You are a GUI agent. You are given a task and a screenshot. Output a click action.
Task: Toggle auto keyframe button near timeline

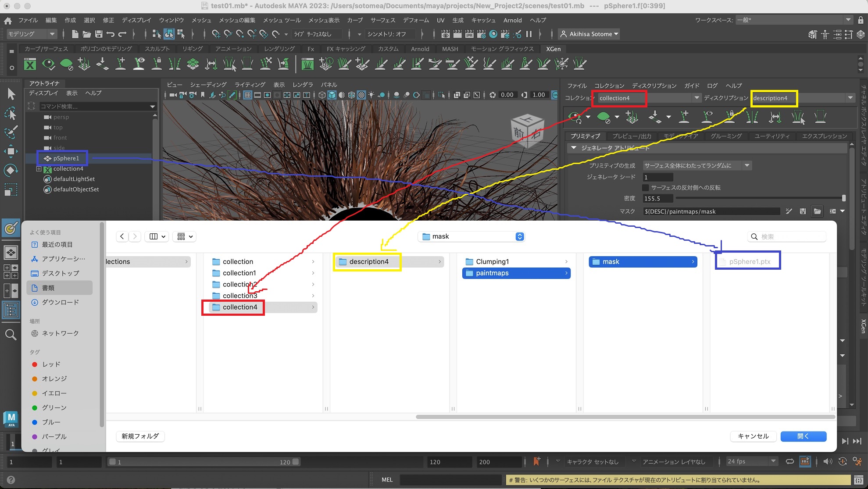[x=843, y=461]
